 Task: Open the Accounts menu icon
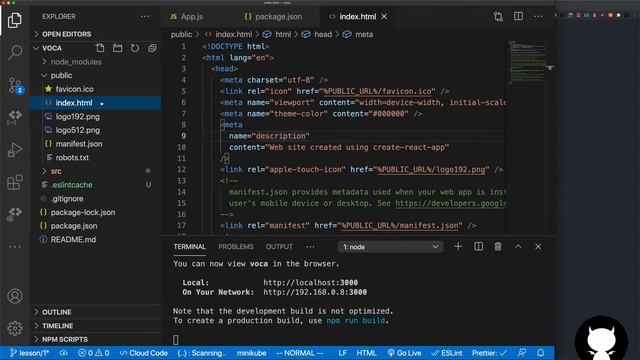(x=15, y=296)
